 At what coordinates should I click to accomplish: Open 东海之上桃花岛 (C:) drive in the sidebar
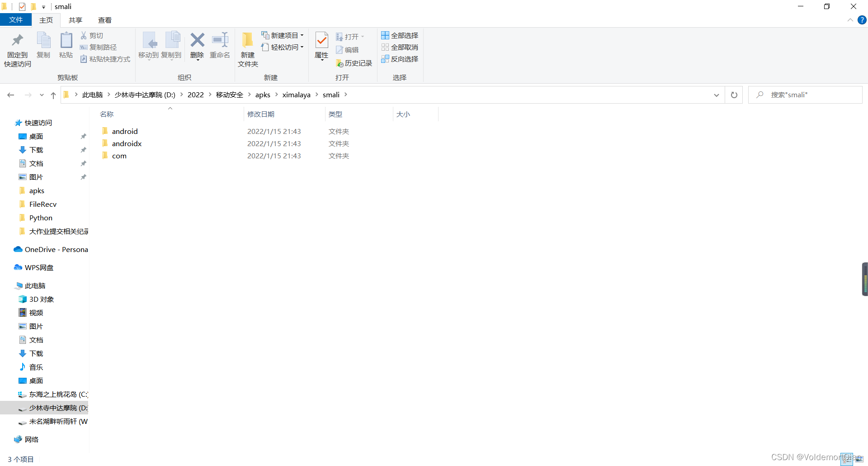(x=53, y=394)
